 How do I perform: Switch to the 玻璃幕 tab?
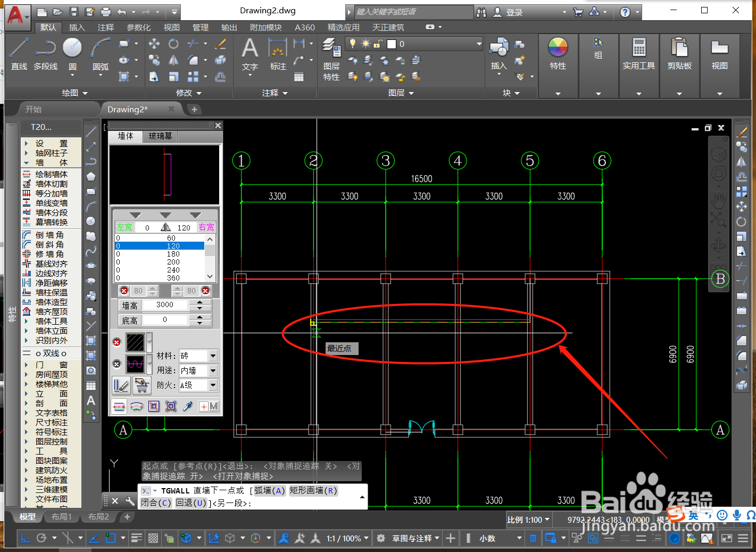click(x=160, y=136)
